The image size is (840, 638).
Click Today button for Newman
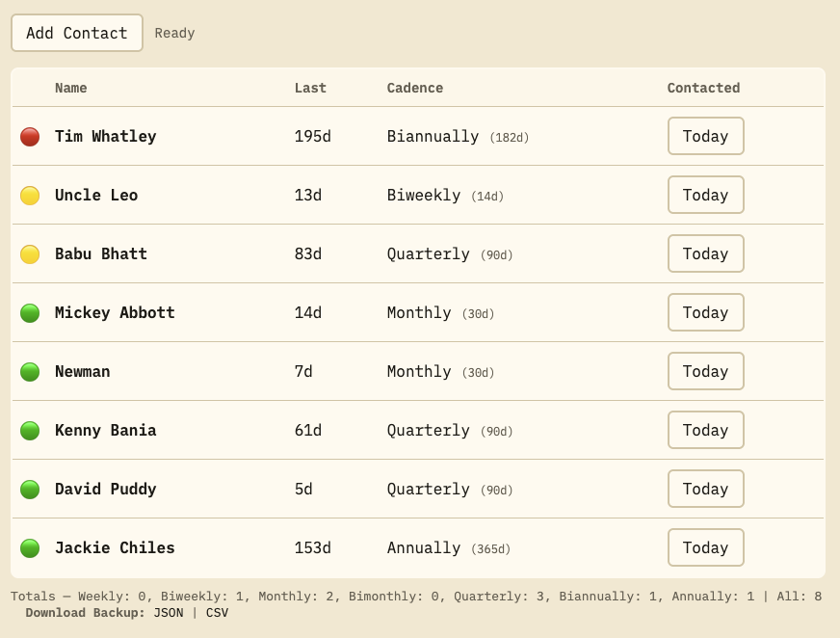click(x=705, y=371)
